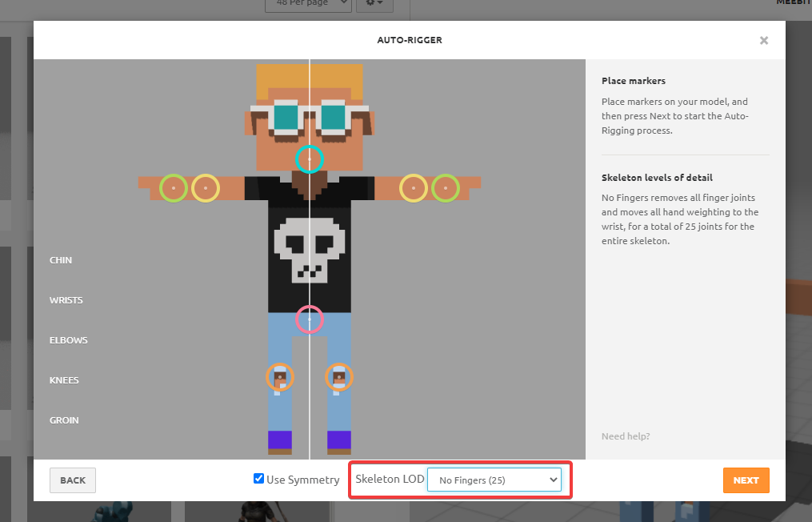This screenshot has height=522, width=812.
Task: Select the orange knee marker on the left leg
Action: [x=279, y=376]
